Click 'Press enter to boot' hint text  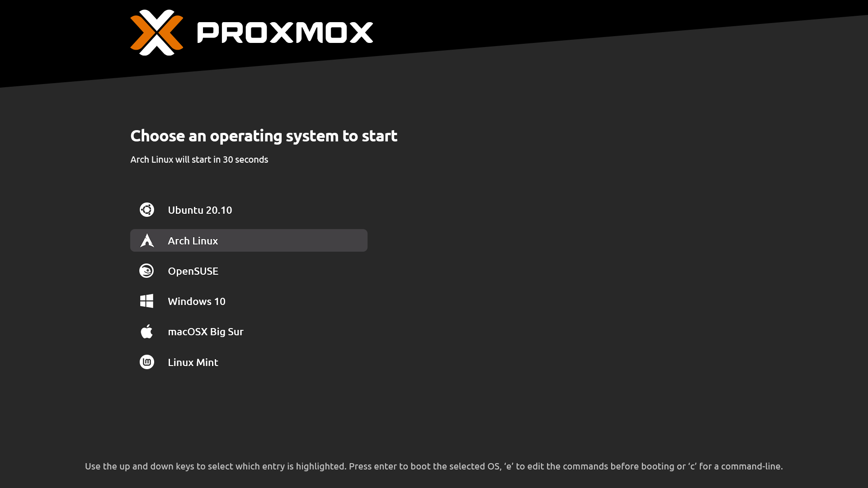389,466
